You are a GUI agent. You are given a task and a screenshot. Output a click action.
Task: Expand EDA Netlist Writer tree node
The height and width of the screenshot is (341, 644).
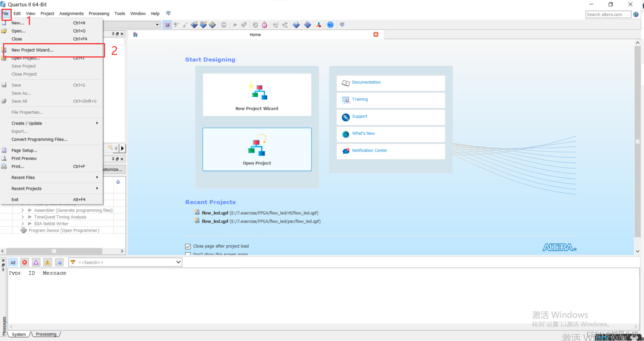[x=23, y=224]
